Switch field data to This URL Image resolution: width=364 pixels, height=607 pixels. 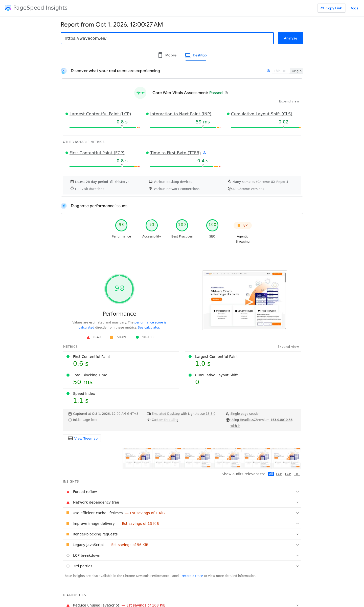(x=281, y=71)
